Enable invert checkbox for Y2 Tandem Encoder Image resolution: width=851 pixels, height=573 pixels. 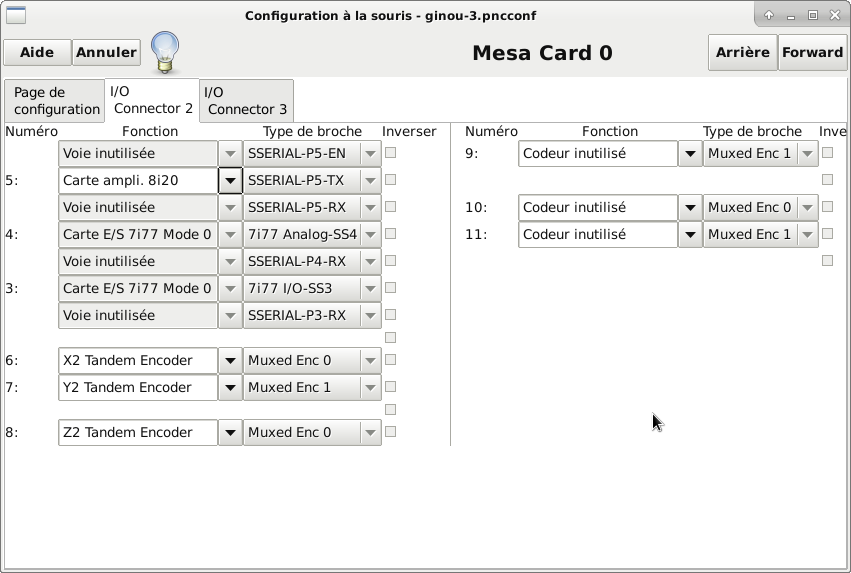click(390, 387)
